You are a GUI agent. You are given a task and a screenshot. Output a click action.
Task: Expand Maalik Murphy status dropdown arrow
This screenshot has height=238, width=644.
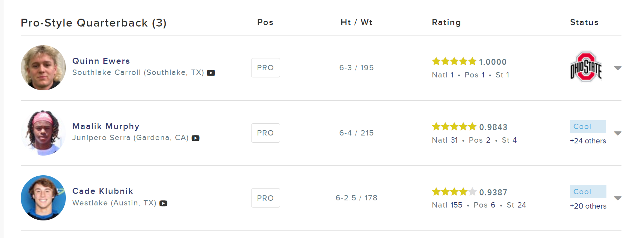(618, 133)
